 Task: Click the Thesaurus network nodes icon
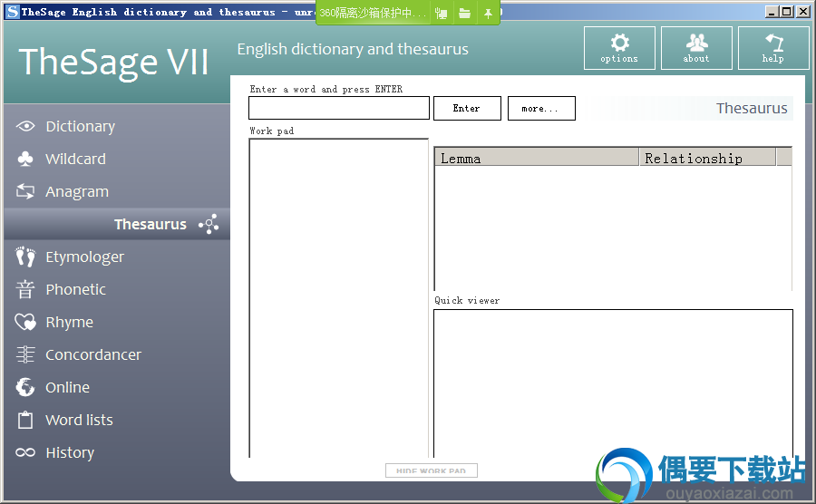pos(209,224)
